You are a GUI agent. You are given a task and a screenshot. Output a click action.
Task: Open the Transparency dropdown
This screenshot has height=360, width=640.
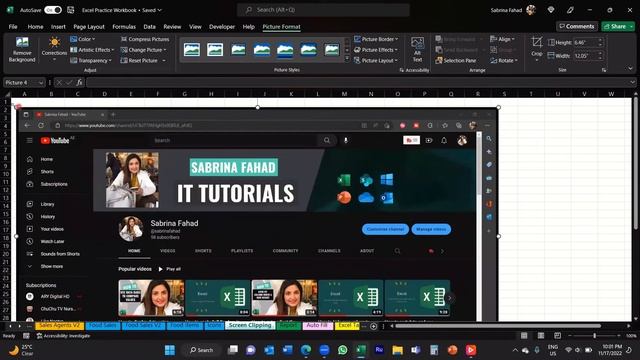tap(91, 60)
